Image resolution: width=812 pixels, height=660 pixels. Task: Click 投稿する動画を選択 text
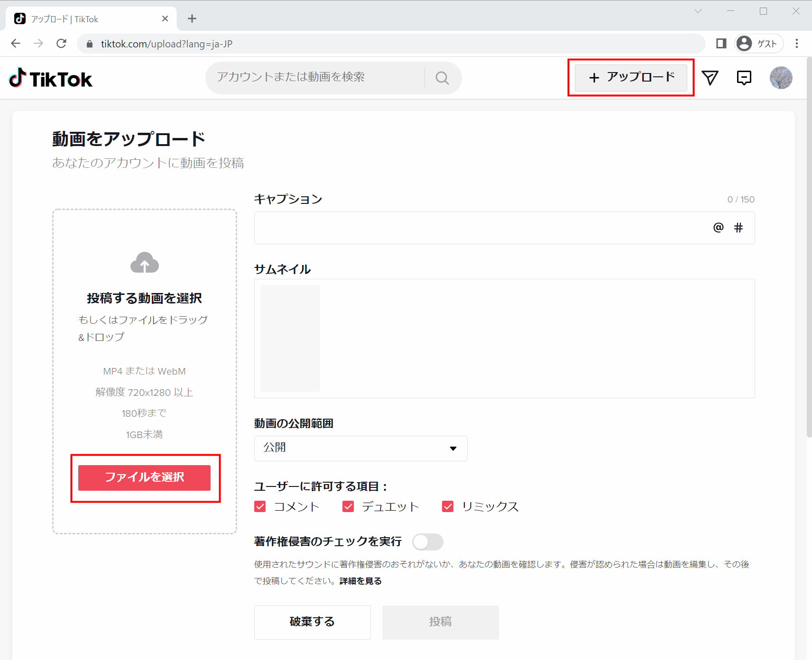coord(144,298)
